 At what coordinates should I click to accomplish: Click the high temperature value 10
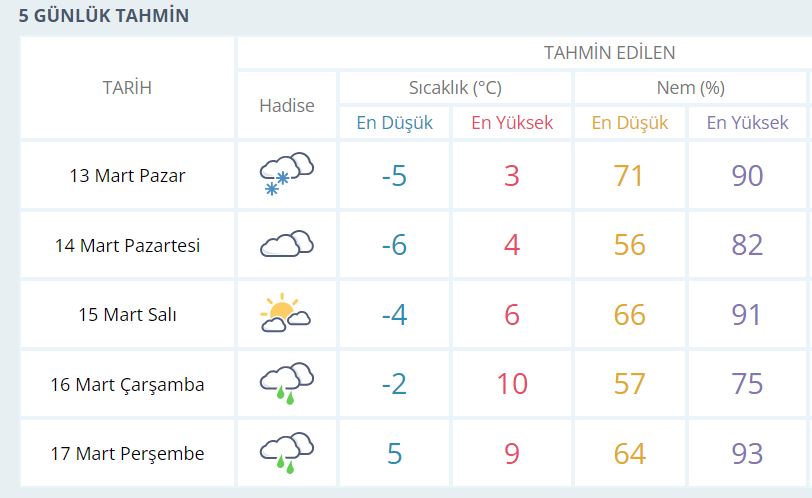click(x=512, y=384)
